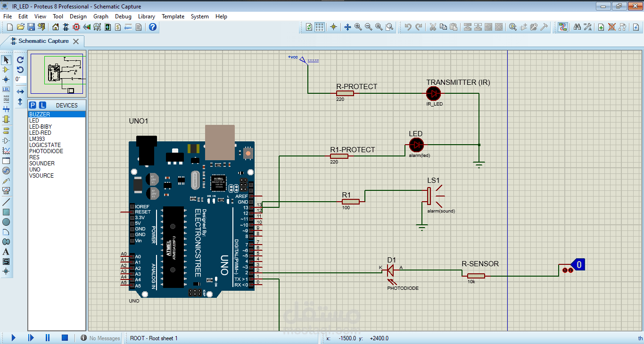
Task: Select the 2D graphics line tool
Action: [6, 202]
